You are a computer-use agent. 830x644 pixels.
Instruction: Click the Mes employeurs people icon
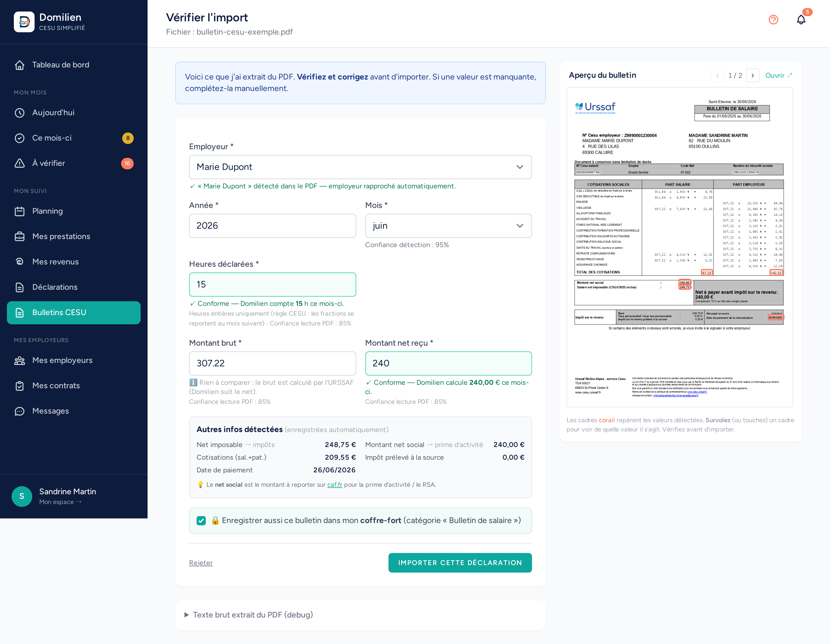(x=19, y=360)
